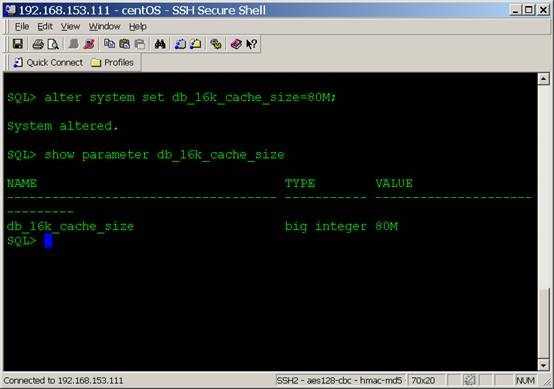
Task: Click the context help arrow-question icon
Action: (x=252, y=44)
